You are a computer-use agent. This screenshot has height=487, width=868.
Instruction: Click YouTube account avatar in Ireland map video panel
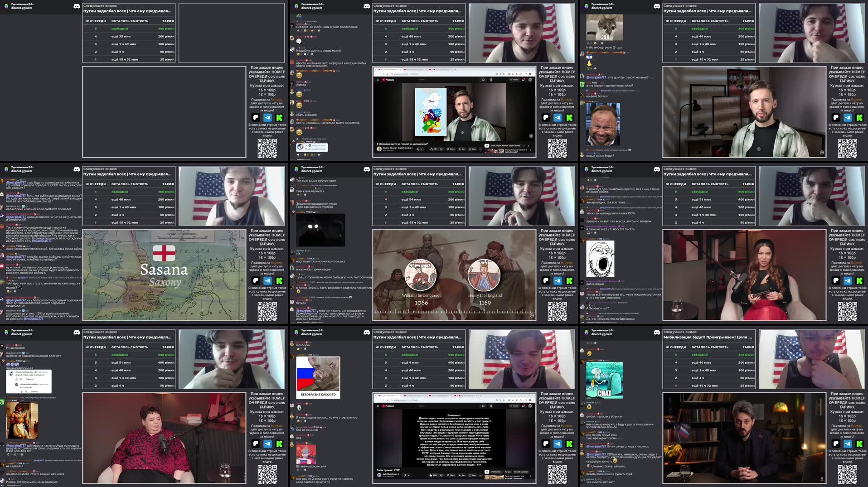tap(530, 80)
